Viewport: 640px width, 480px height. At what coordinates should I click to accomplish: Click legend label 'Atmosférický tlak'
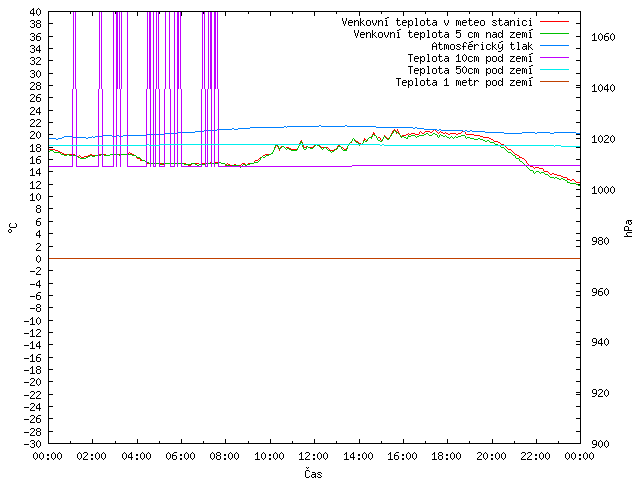coord(482,46)
